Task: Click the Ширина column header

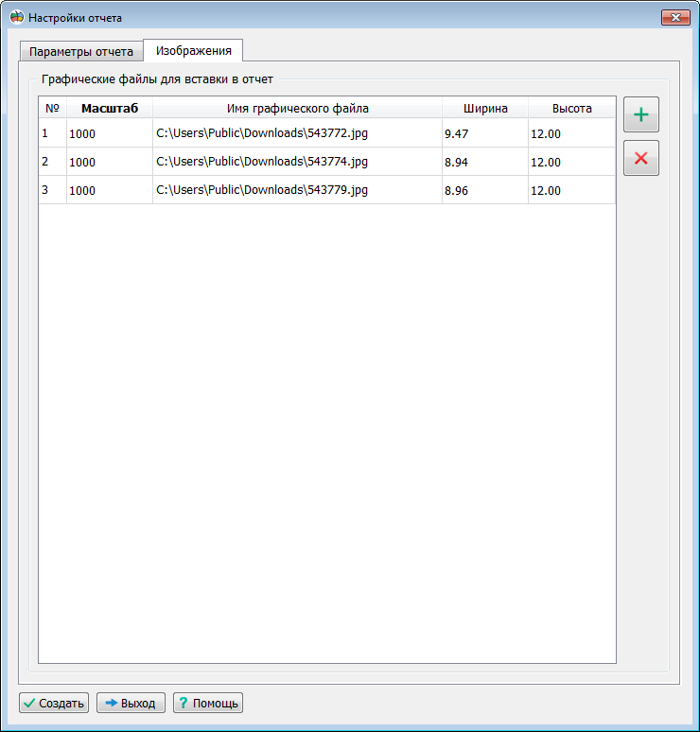Action: (x=484, y=108)
